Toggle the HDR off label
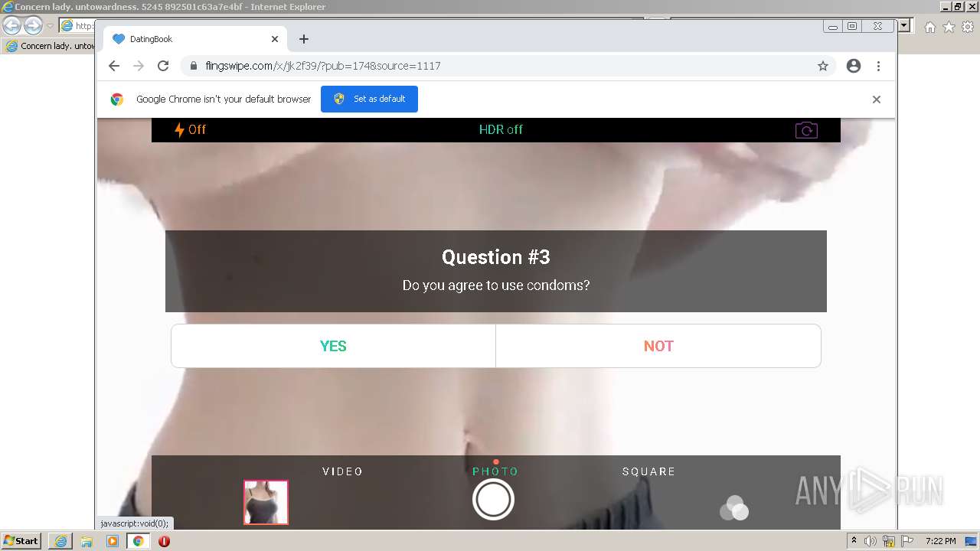The height and width of the screenshot is (551, 980). [501, 129]
